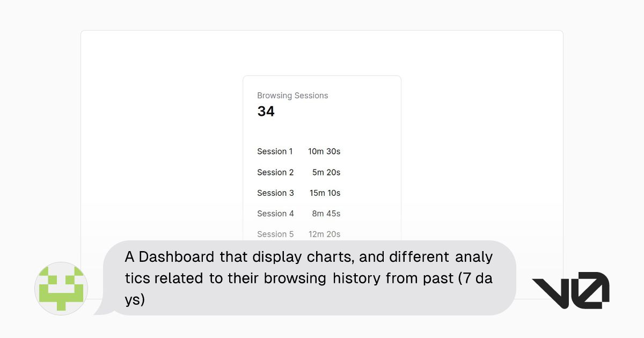Click the 8m 45s duration value
Screen dimensions: 644x338
coord(326,214)
